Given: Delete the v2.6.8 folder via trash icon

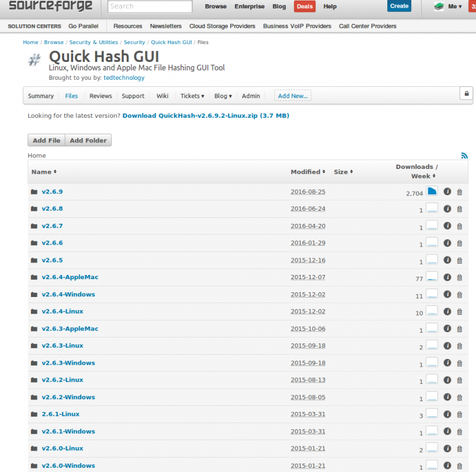Looking at the screenshot, I should (x=459, y=209).
